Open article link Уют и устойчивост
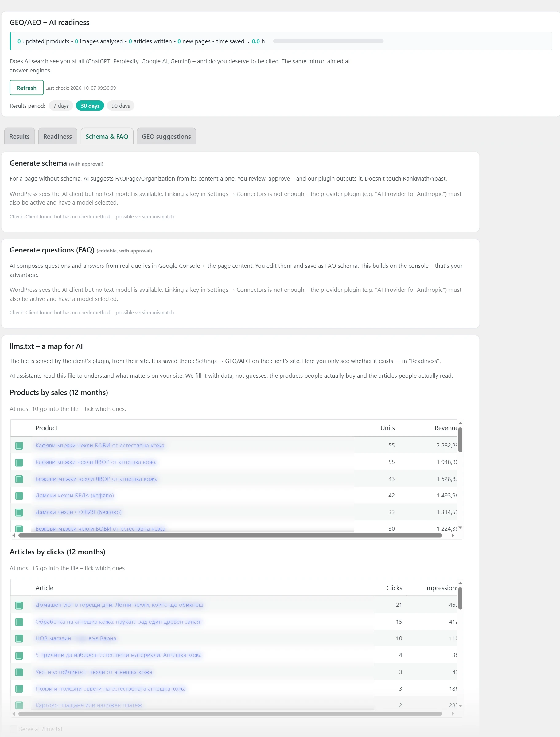This screenshot has height=737, width=560. 94,672
